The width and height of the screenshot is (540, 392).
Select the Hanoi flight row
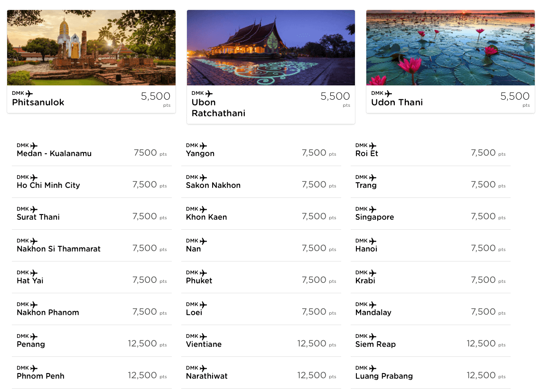[x=430, y=246]
